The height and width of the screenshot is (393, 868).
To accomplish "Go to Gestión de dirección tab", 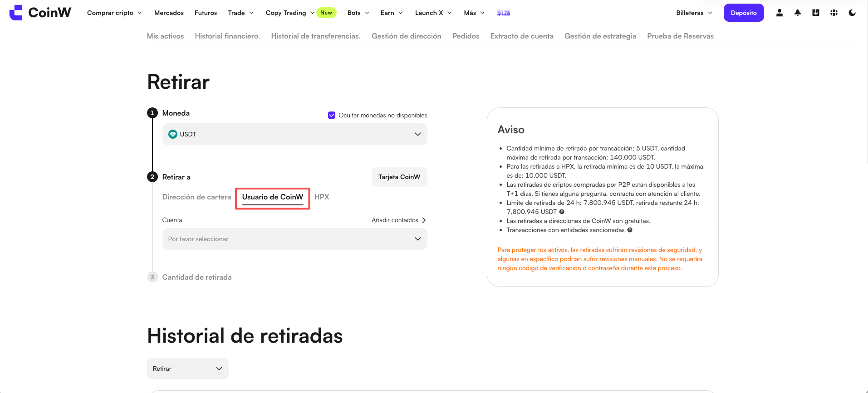I will coord(407,36).
